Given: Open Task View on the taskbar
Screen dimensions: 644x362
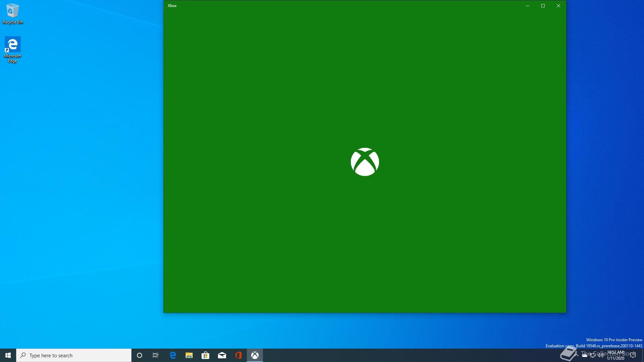Looking at the screenshot, I should point(156,355).
